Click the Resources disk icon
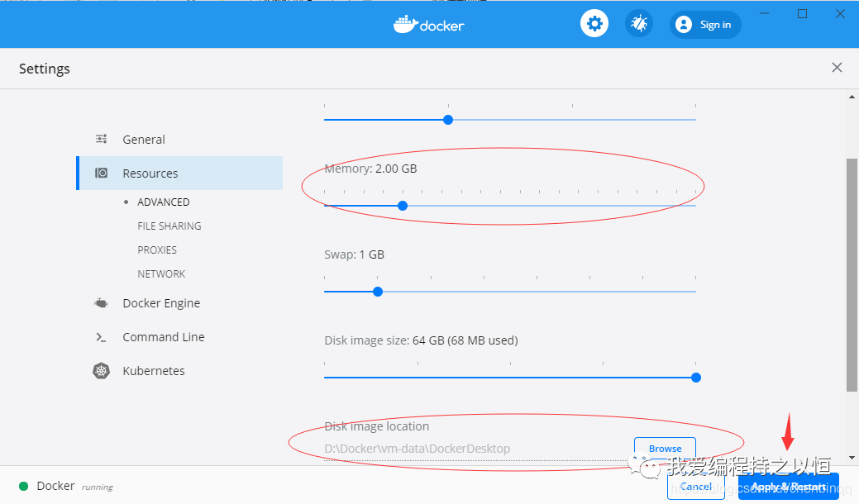The width and height of the screenshot is (859, 504). point(102,173)
